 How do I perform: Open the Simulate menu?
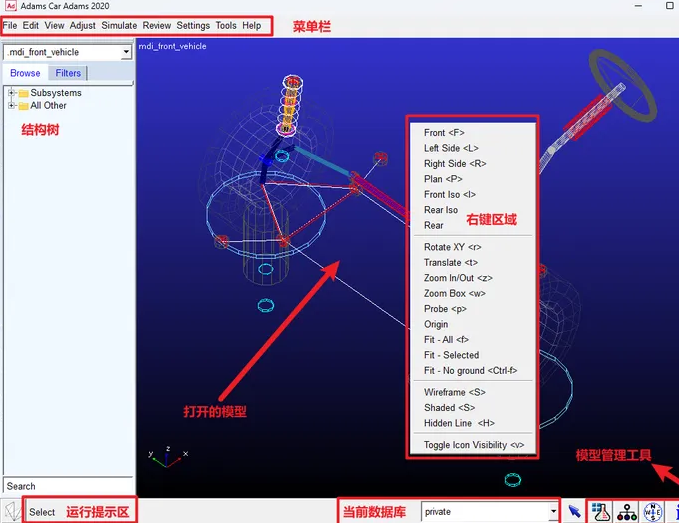119,25
